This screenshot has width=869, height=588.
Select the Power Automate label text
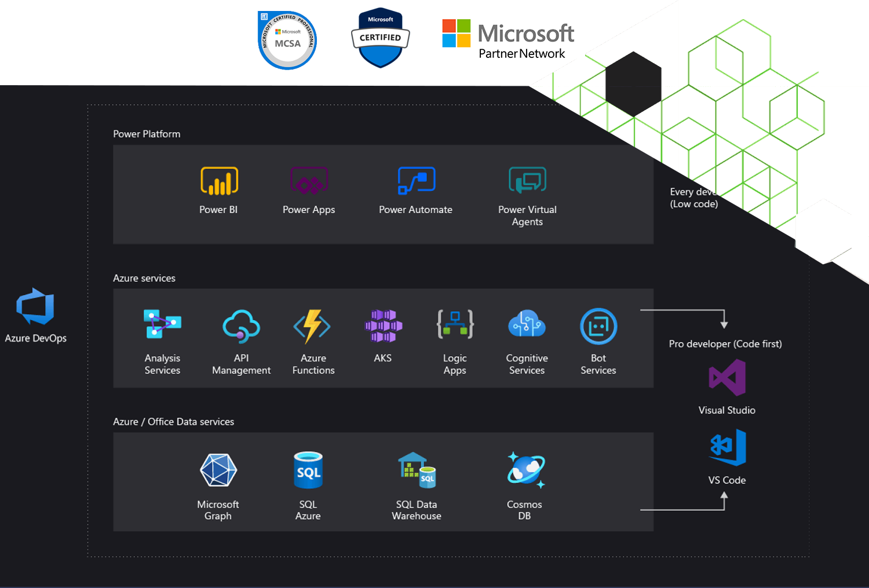click(x=416, y=210)
